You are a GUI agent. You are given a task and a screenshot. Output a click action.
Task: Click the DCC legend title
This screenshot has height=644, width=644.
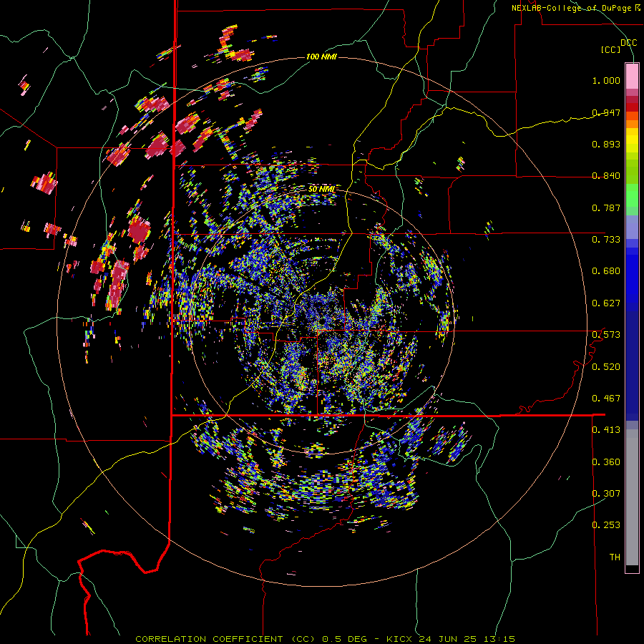[x=628, y=43]
